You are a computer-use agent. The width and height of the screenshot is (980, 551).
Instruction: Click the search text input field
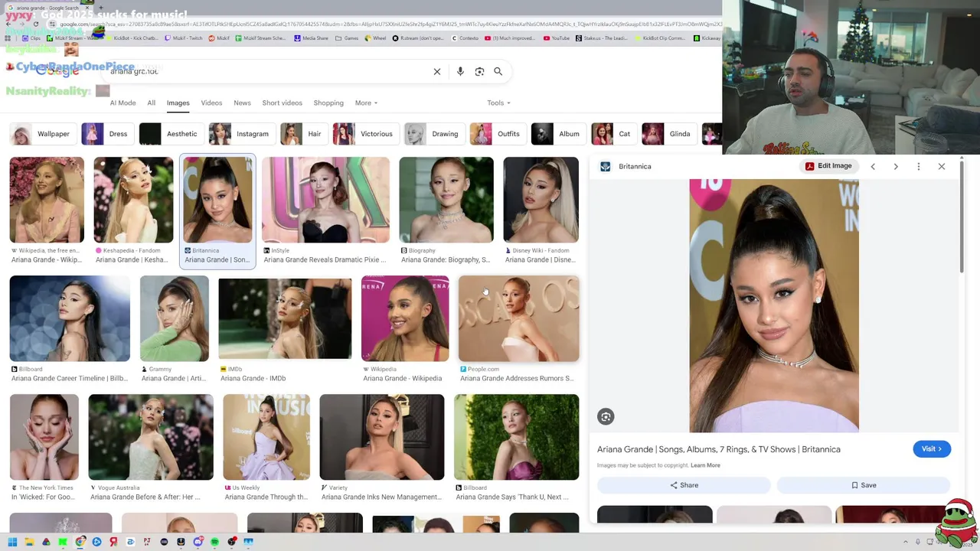point(268,71)
